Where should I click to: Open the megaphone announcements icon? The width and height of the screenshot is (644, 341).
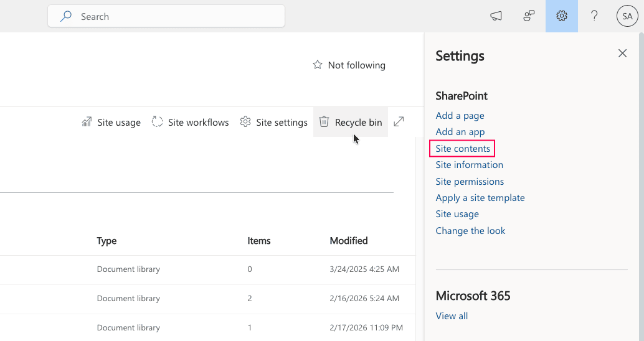[x=496, y=16]
